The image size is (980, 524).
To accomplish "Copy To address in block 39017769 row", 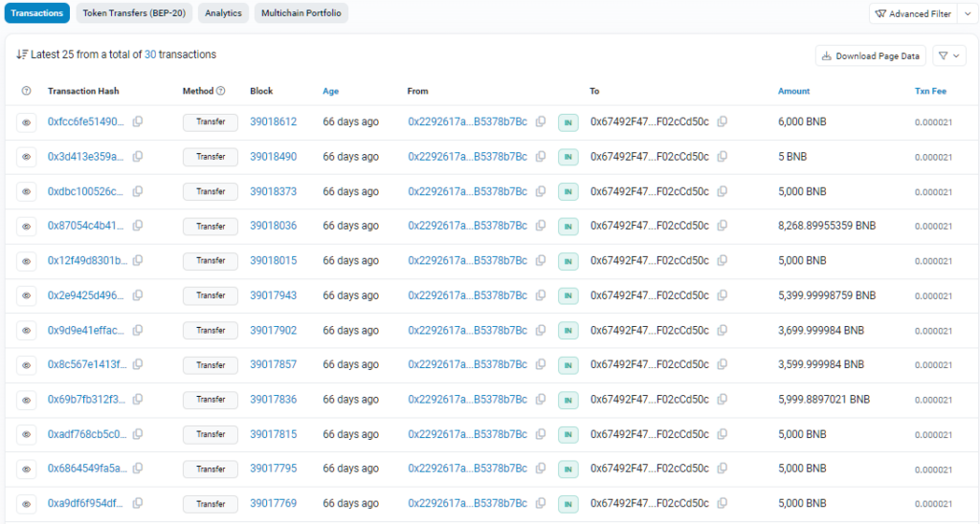I will pyautogui.click(x=723, y=503).
